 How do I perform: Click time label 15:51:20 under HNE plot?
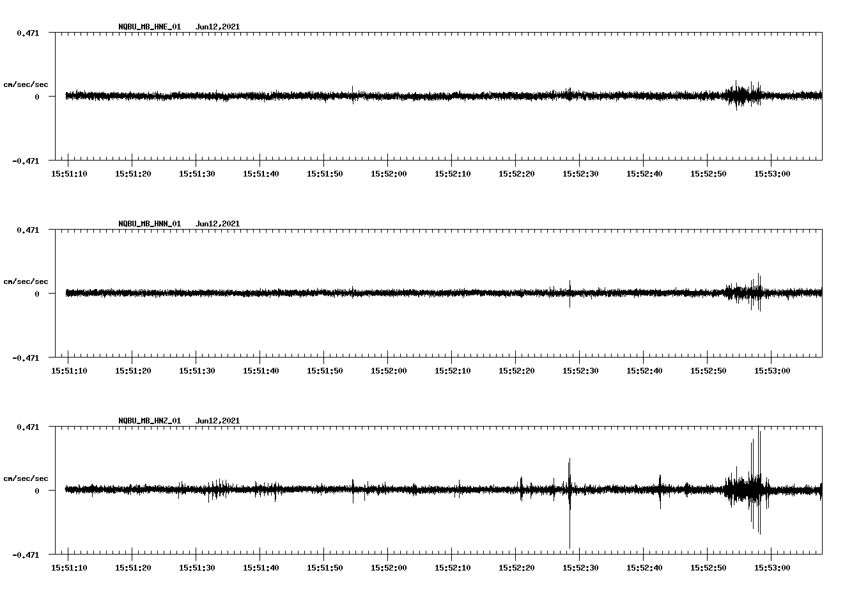click(x=133, y=174)
